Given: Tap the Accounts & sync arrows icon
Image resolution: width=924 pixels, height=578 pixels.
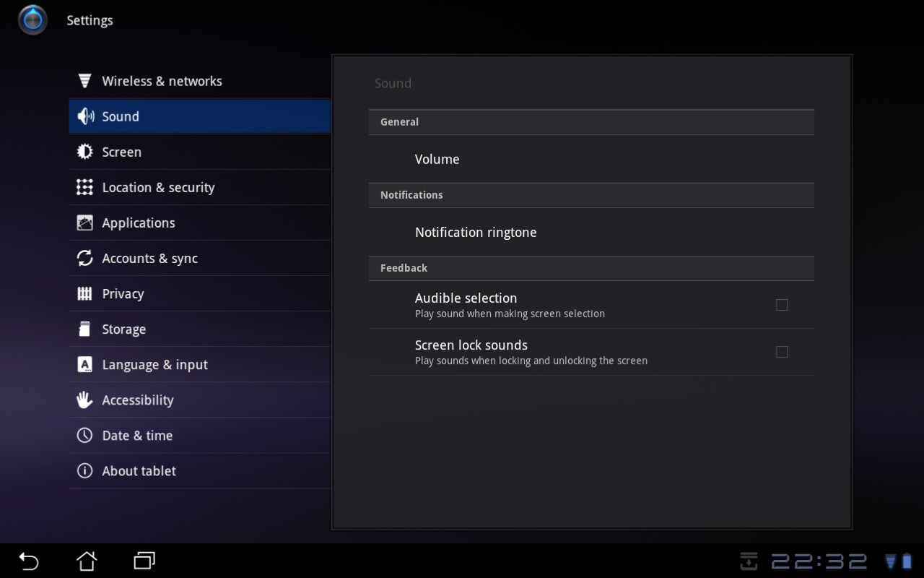Looking at the screenshot, I should 84,258.
